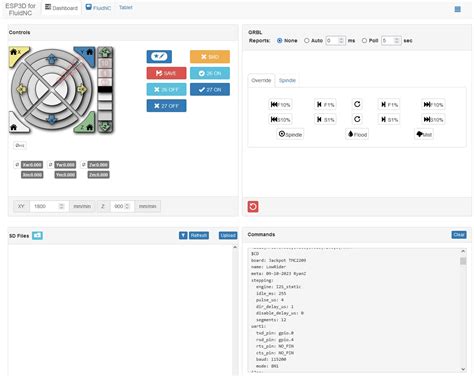Jog Y negative with the blue down arrow
This screenshot has width=474, height=376.
click(51, 119)
